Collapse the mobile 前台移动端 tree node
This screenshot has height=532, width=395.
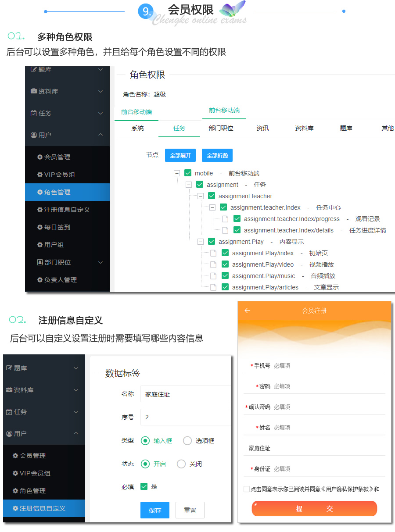(x=177, y=173)
